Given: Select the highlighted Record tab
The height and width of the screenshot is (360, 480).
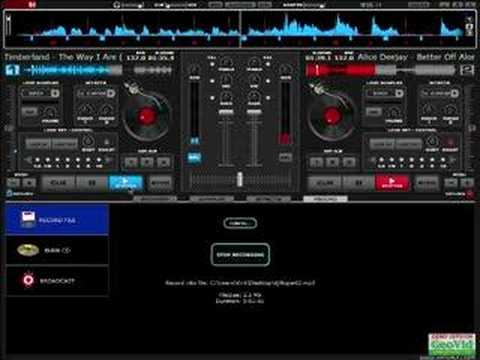Looking at the screenshot, I should click(x=325, y=199).
